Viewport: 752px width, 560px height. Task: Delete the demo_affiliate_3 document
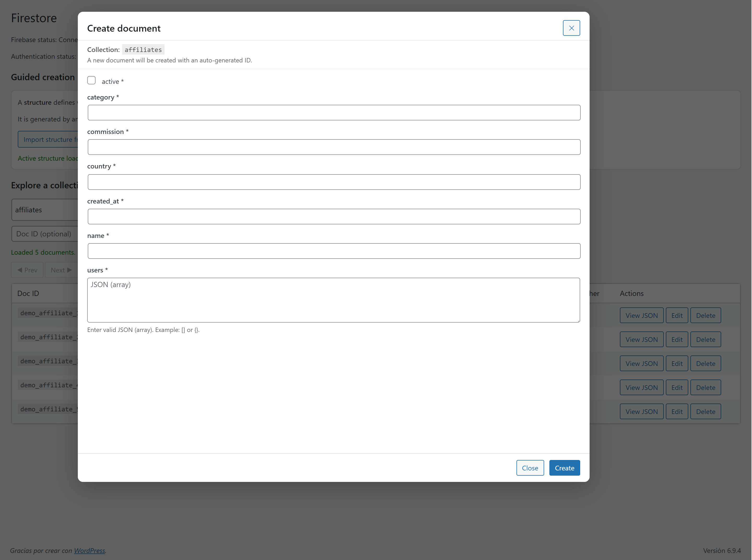[705, 363]
